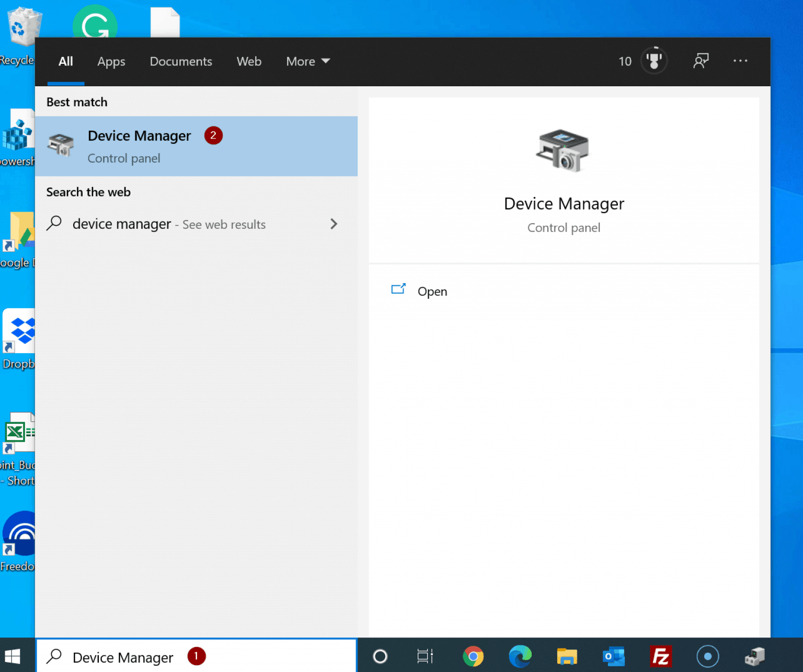The height and width of the screenshot is (672, 803).
Task: Open Cortana on the taskbar
Action: (x=380, y=656)
